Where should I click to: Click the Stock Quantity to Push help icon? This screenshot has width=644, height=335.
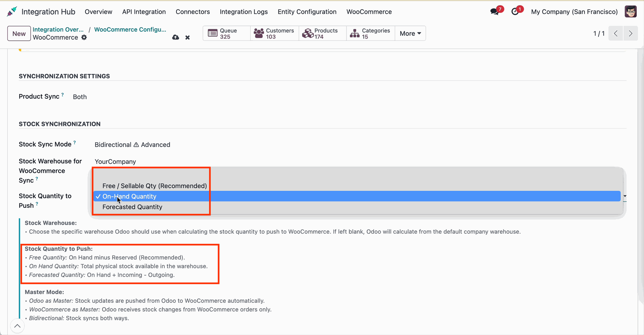pyautogui.click(x=37, y=204)
